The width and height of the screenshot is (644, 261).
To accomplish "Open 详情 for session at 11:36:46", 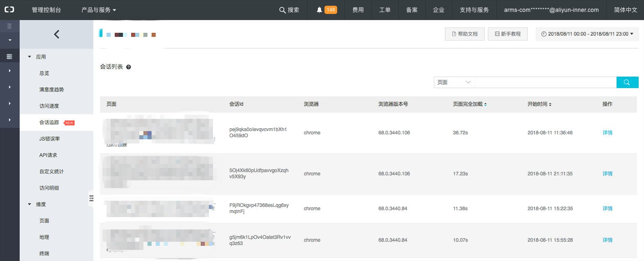I will point(608,133).
